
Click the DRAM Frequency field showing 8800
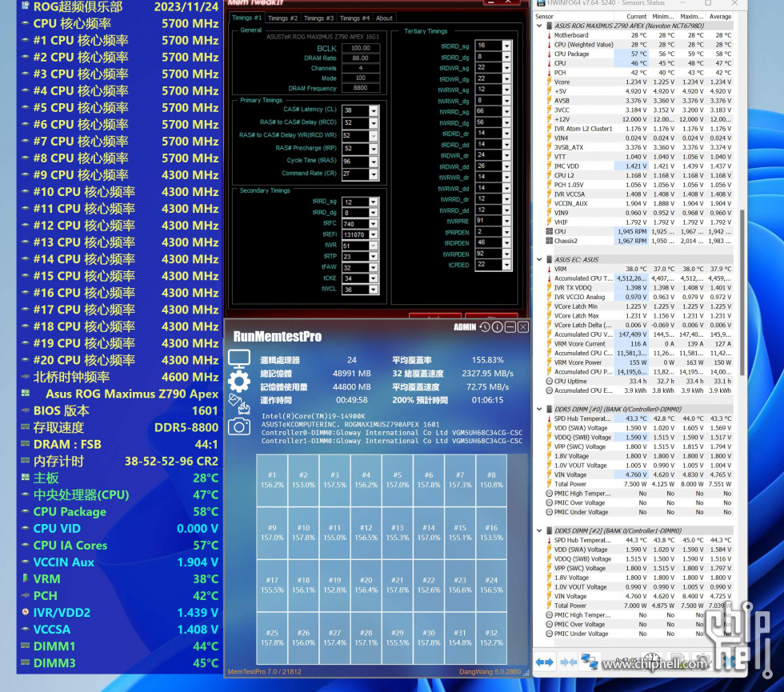click(361, 88)
